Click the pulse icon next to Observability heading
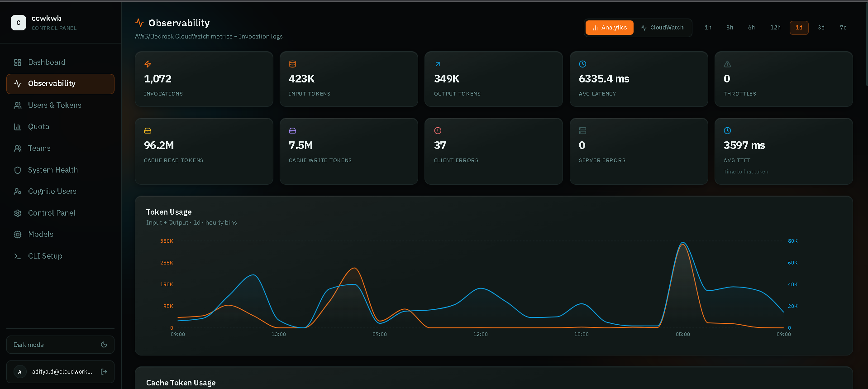 click(x=139, y=23)
